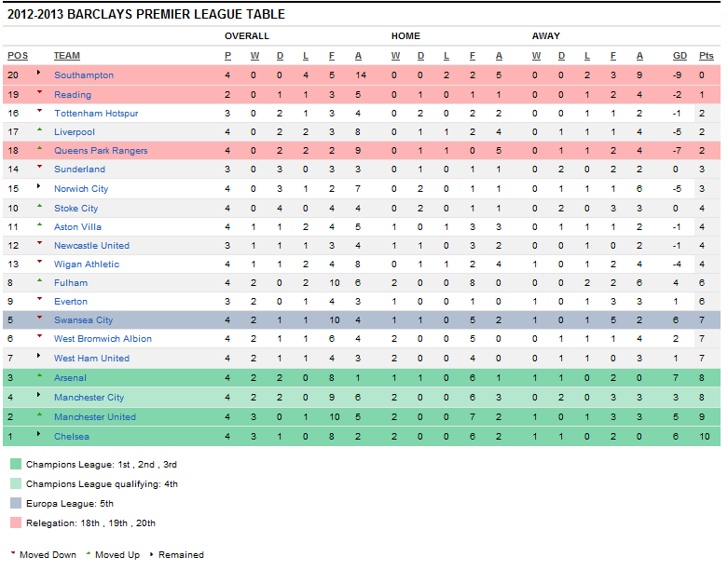
Task: Click the TEAM column header
Action: (x=67, y=56)
